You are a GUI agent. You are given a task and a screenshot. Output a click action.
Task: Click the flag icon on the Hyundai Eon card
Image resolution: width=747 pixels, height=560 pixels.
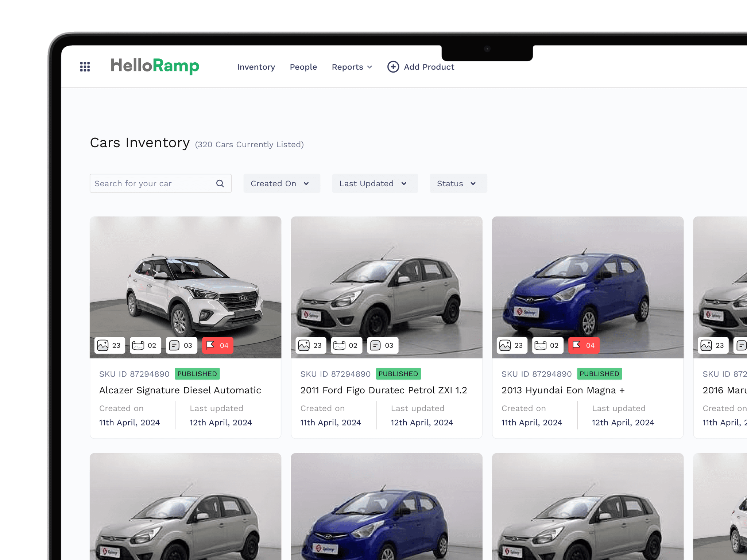pos(583,345)
